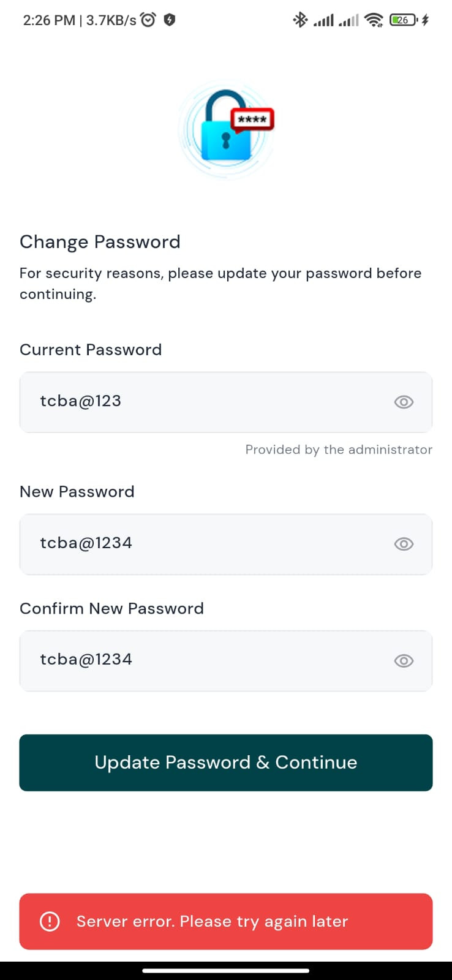The width and height of the screenshot is (452, 980).
Task: Dismiss the Server error red banner
Action: (x=226, y=921)
